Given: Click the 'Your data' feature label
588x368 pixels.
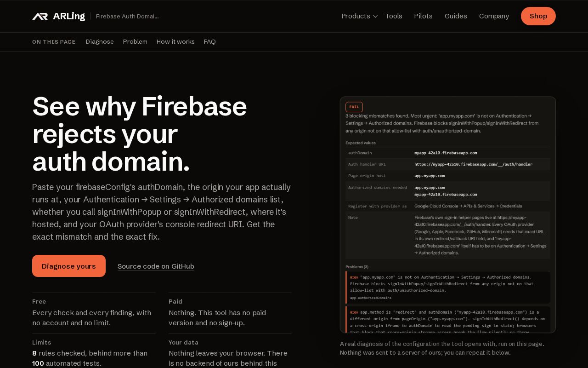Looking at the screenshot, I should click(184, 342).
